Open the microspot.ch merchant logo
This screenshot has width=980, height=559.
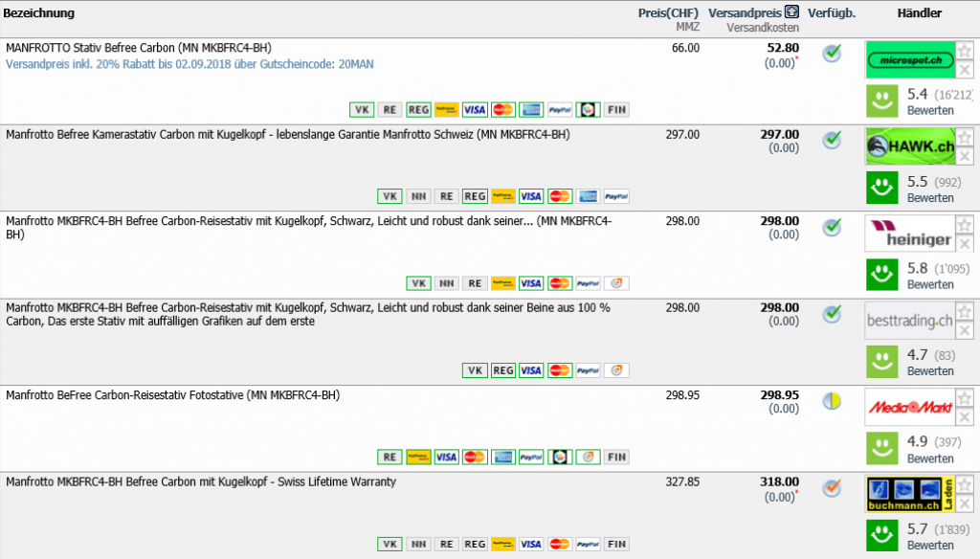pos(910,60)
